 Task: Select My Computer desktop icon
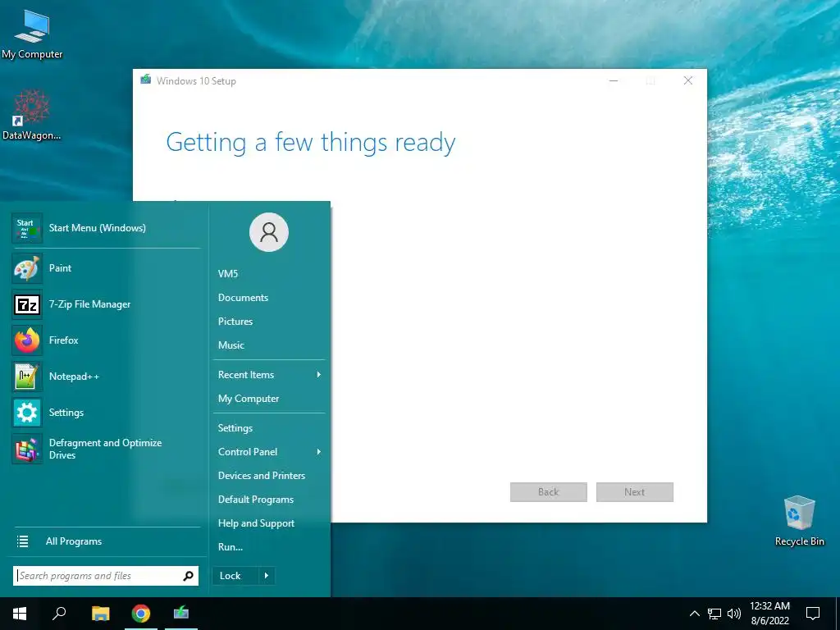32,34
